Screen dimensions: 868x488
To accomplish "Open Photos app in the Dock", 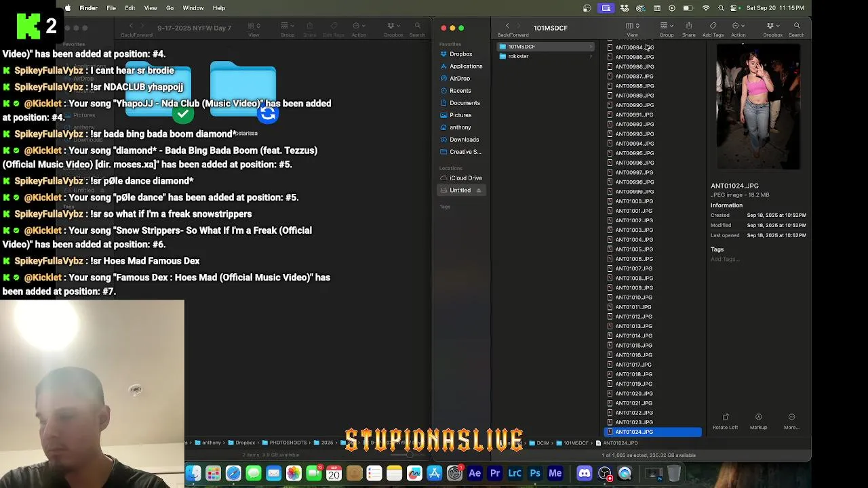I will click(294, 473).
